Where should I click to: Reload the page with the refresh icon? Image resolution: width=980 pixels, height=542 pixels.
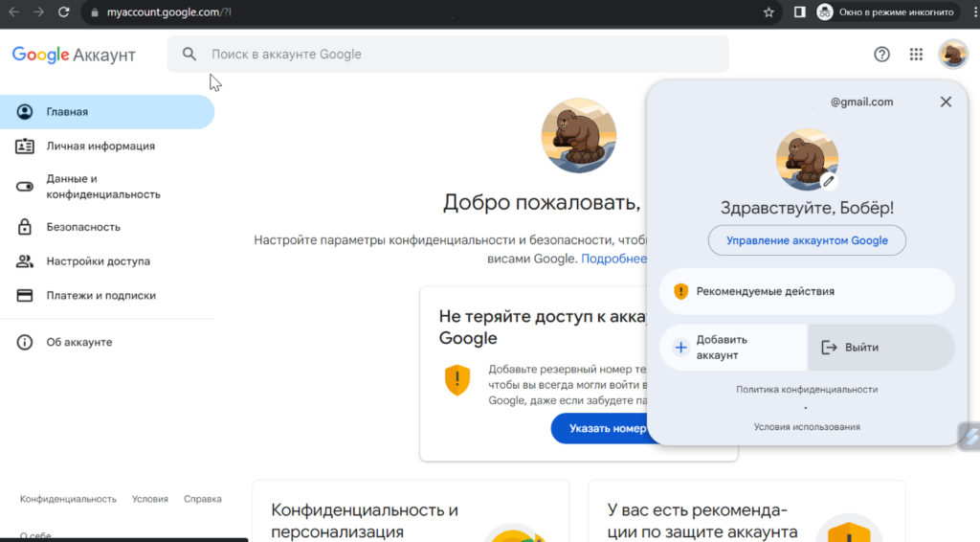coord(64,11)
